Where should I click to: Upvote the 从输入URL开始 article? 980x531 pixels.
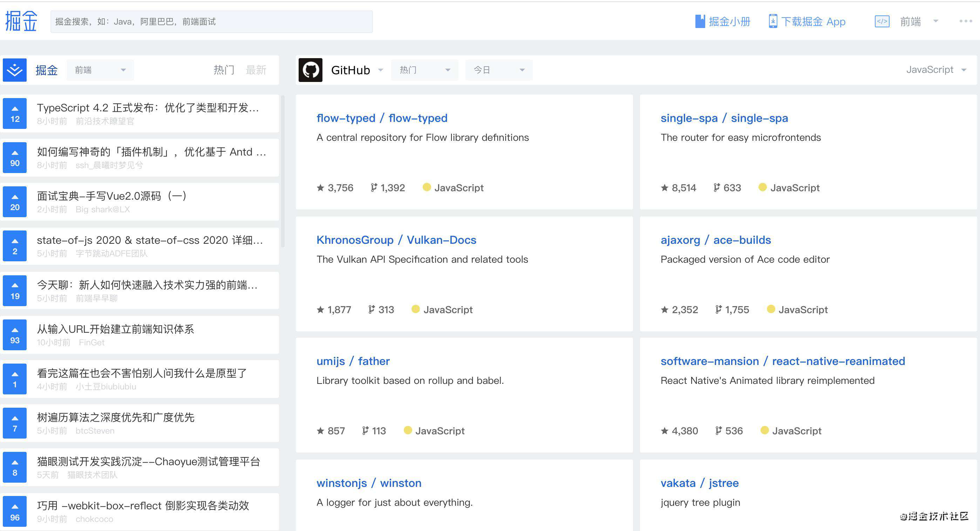[14, 335]
